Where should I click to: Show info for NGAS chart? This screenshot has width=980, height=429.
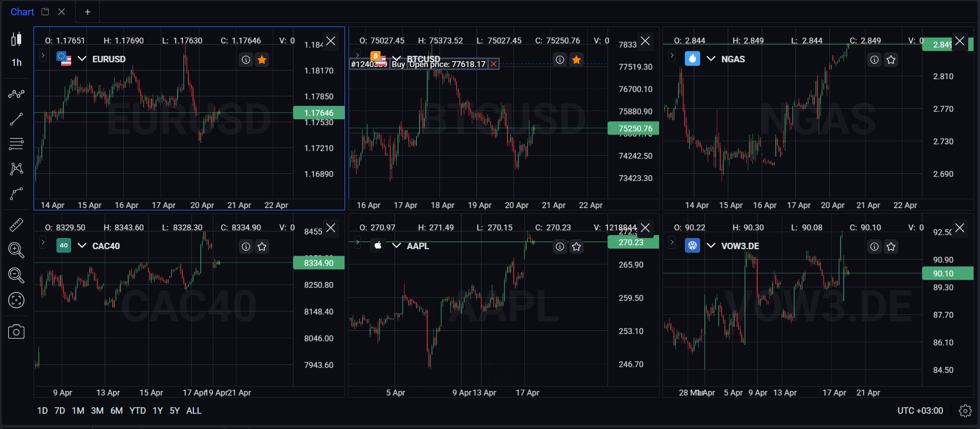(x=875, y=59)
